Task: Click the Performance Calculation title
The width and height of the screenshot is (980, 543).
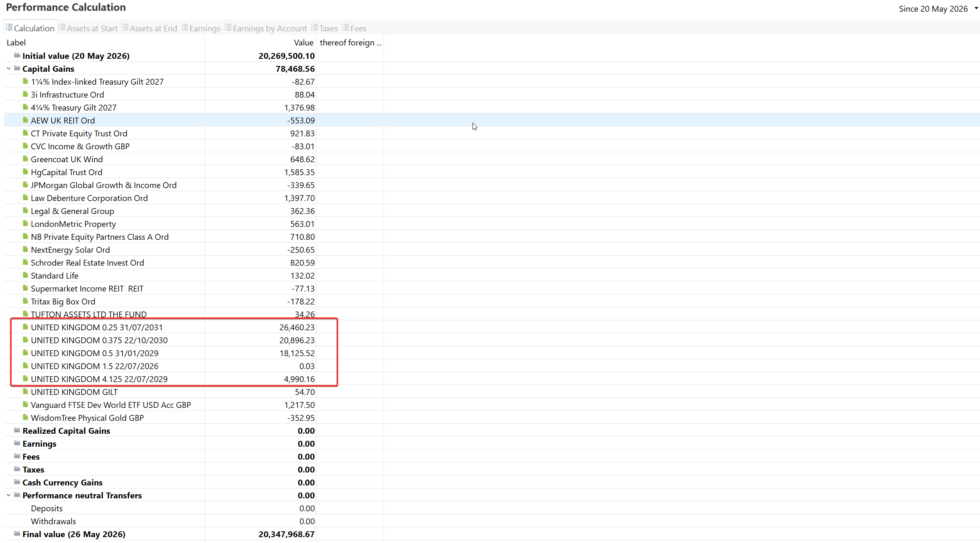Action: [66, 8]
